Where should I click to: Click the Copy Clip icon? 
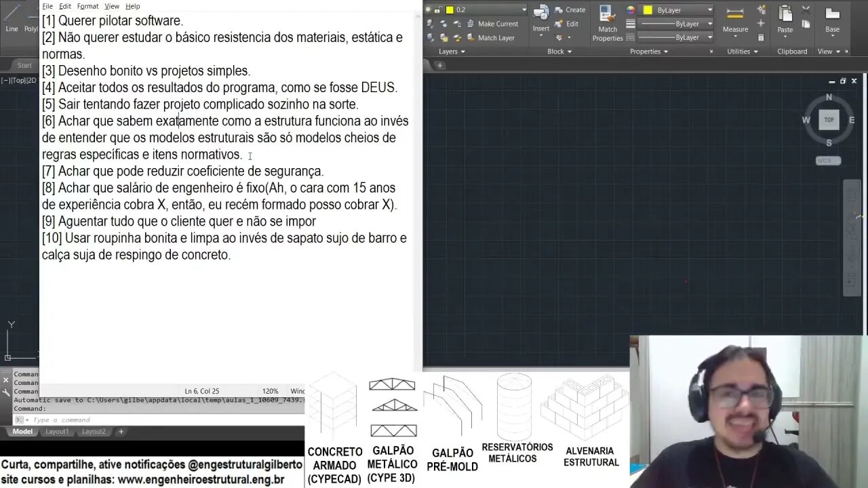[x=805, y=24]
